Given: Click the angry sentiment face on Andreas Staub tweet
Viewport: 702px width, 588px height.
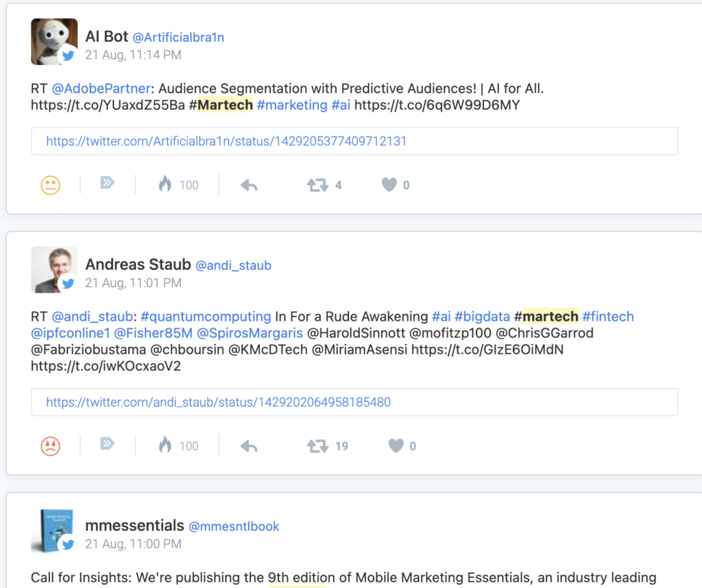Looking at the screenshot, I should [51, 445].
